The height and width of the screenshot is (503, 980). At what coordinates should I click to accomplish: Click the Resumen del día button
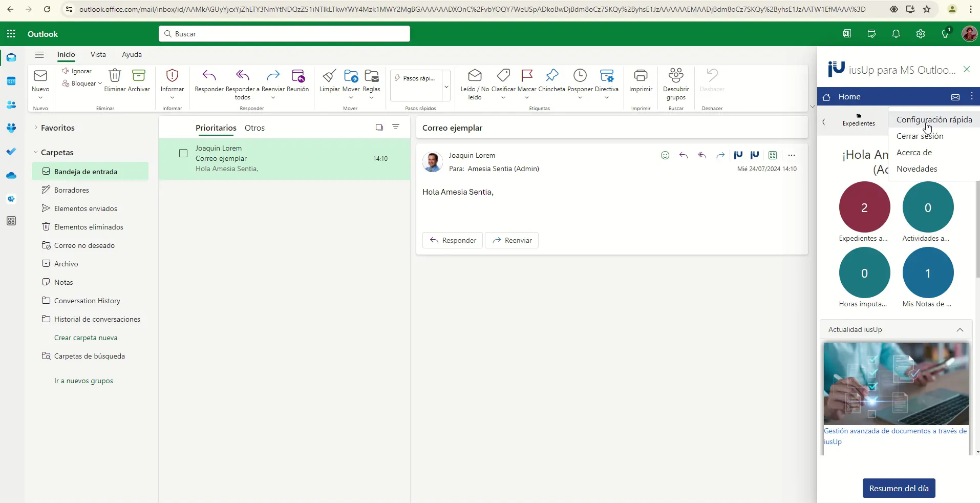coord(899,488)
